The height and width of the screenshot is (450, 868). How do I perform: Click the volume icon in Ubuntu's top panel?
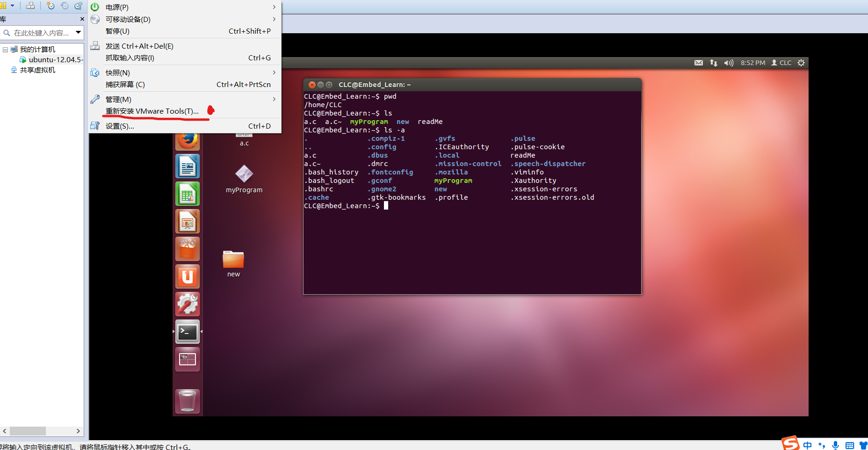tap(729, 62)
